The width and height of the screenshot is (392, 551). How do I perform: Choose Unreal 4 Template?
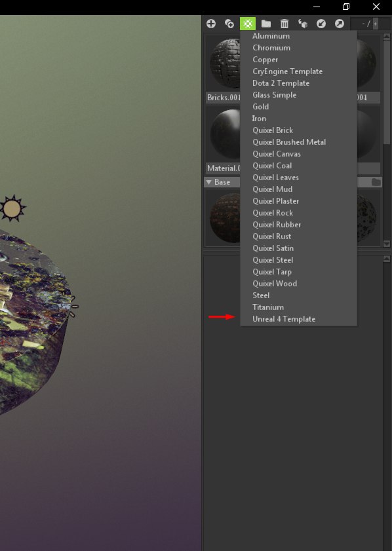coord(284,319)
